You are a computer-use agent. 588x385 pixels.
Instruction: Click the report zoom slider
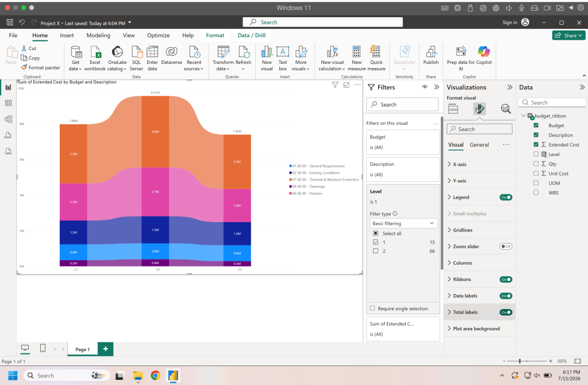coord(527,361)
